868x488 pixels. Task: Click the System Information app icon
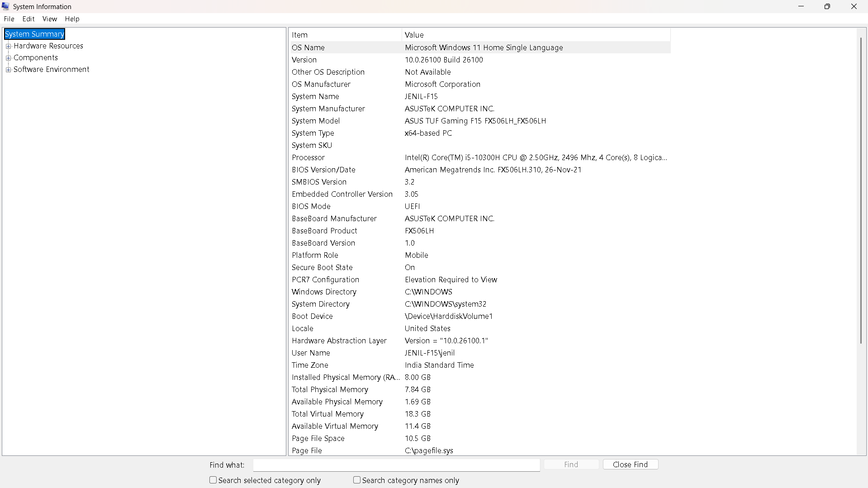pos(5,6)
